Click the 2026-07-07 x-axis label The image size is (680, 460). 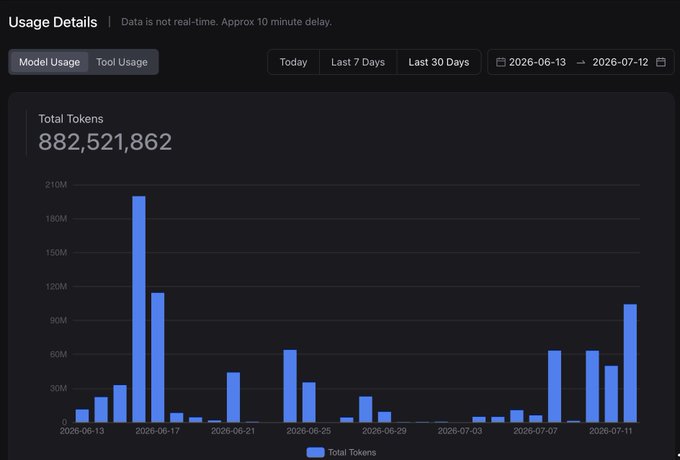(535, 431)
